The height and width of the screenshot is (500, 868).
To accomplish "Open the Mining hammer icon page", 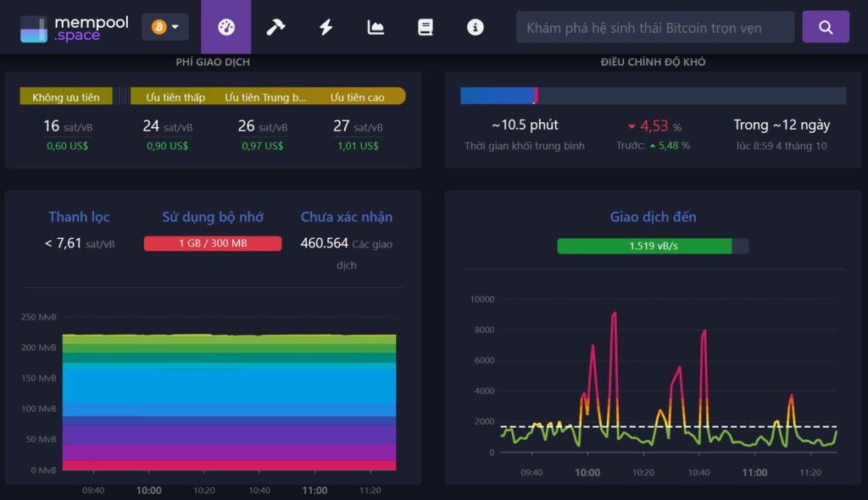I will (275, 27).
